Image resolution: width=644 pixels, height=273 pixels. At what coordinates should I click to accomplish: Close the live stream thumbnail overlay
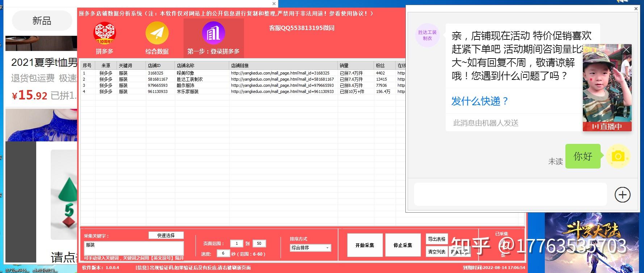pyautogui.click(x=626, y=50)
